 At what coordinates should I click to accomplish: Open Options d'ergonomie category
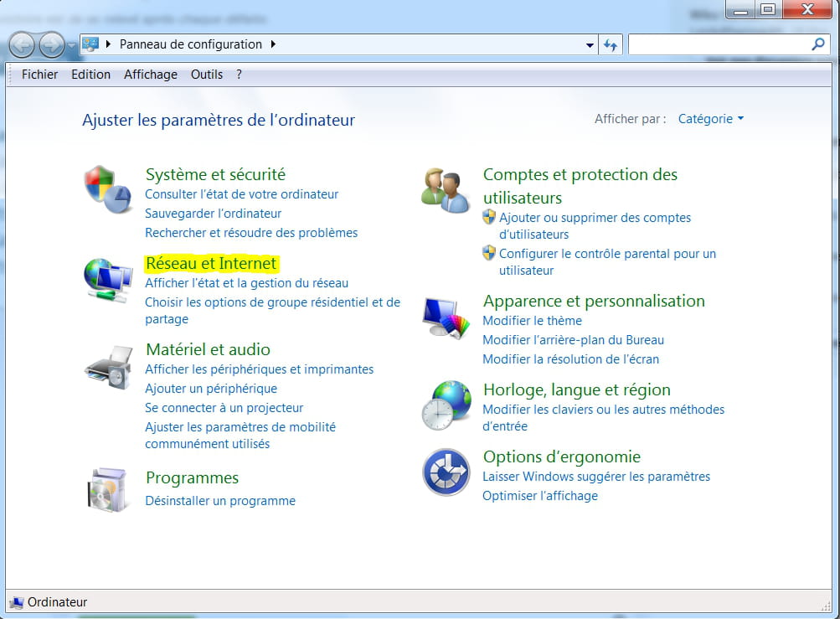point(561,457)
